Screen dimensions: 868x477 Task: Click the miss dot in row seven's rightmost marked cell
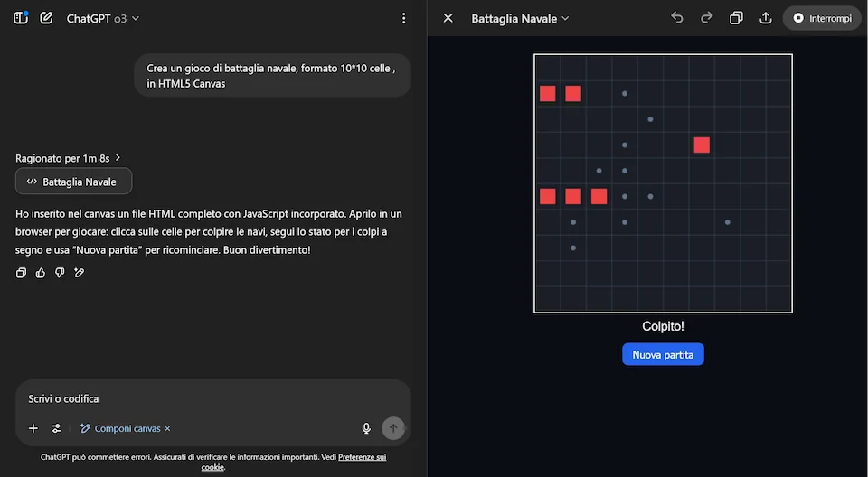click(x=727, y=222)
